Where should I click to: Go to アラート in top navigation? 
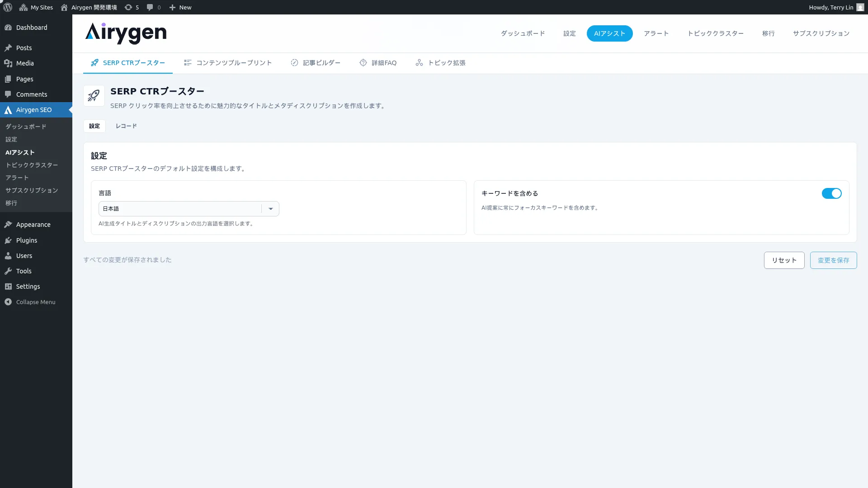coord(656,33)
